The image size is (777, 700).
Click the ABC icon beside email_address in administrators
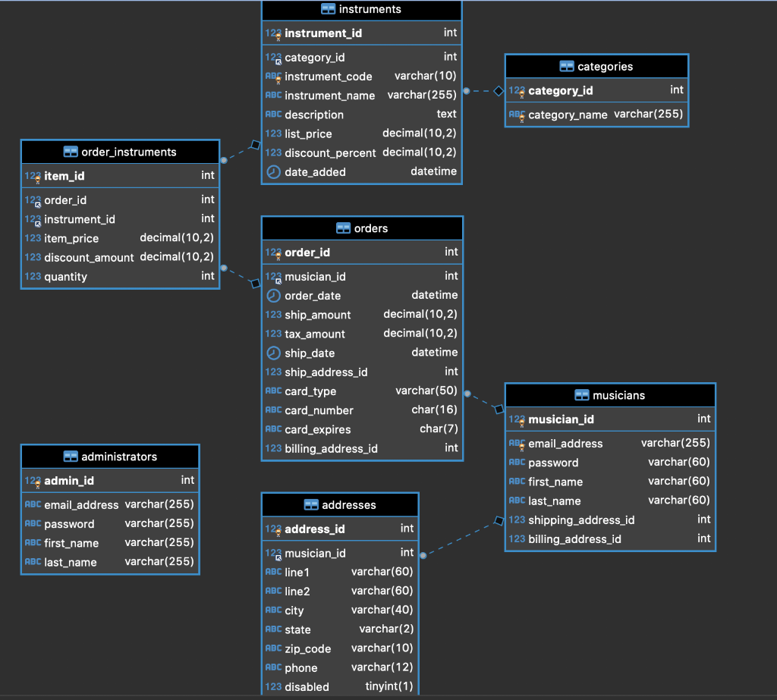pos(32,504)
